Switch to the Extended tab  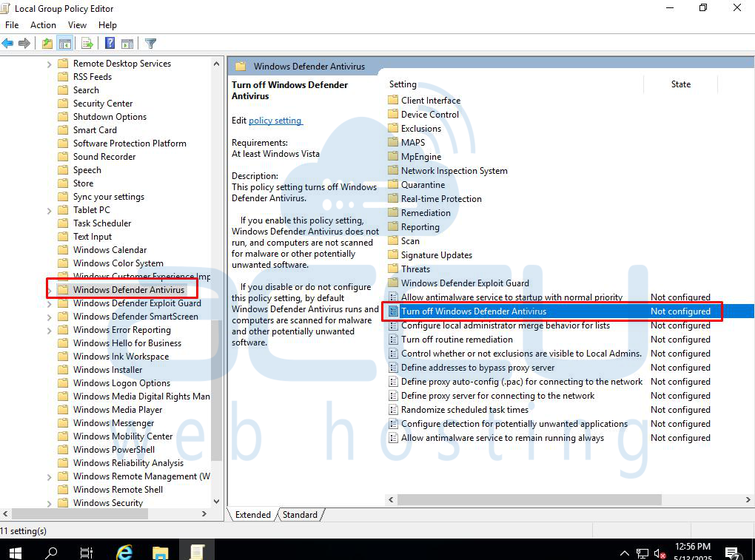(252, 515)
